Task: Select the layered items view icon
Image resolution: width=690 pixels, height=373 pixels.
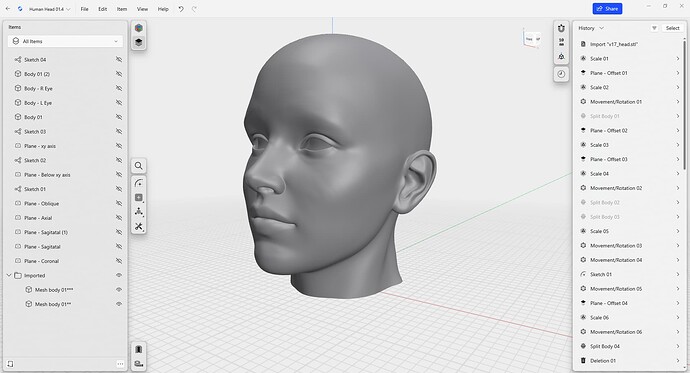Action: pyautogui.click(x=139, y=42)
